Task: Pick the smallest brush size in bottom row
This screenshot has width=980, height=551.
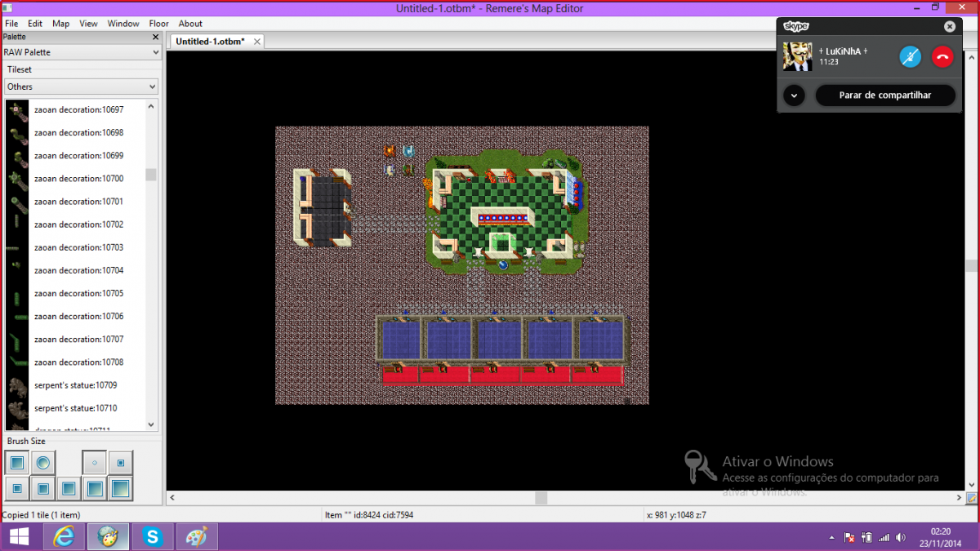Action: [x=16, y=489]
